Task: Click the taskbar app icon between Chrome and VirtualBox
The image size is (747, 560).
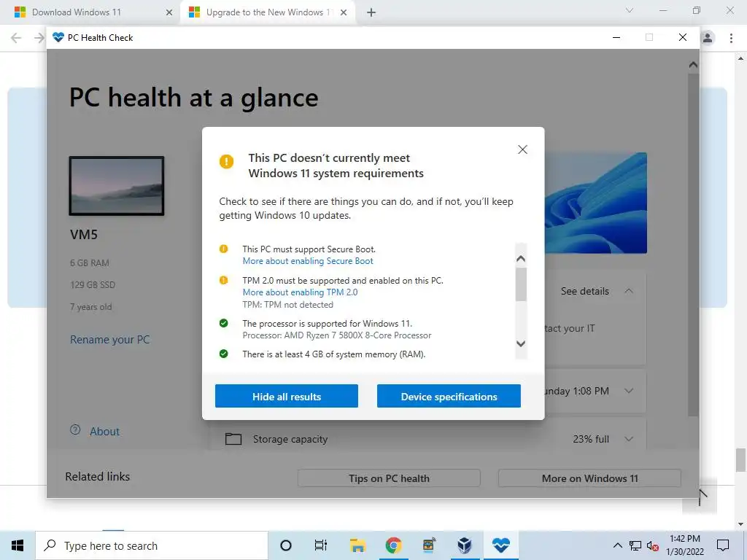Action: coord(429,545)
